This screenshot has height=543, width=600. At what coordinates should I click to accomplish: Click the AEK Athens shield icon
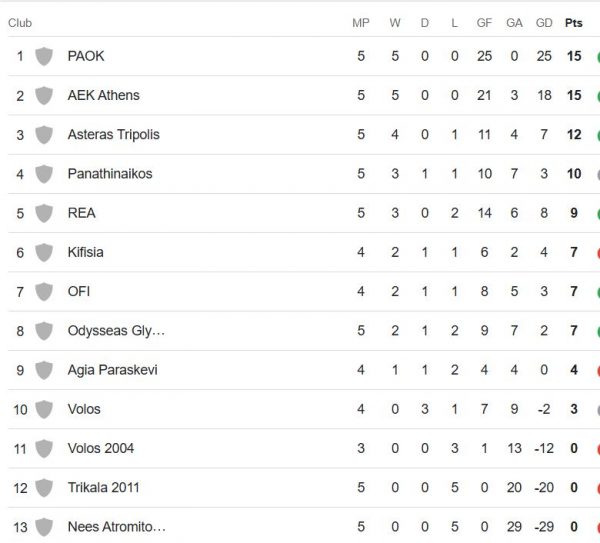click(x=43, y=95)
